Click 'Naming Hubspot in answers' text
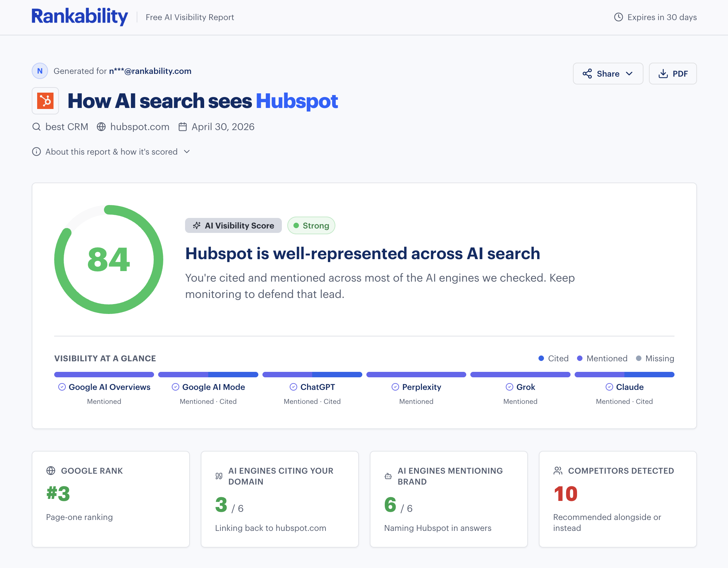Screen dimensions: 728x568 [x=438, y=528]
